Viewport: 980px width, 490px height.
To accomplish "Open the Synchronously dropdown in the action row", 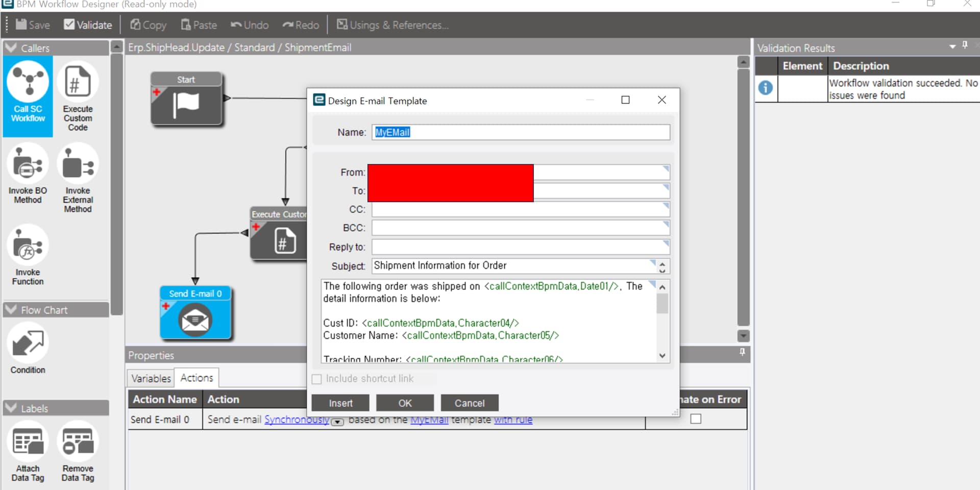I will coord(337,423).
